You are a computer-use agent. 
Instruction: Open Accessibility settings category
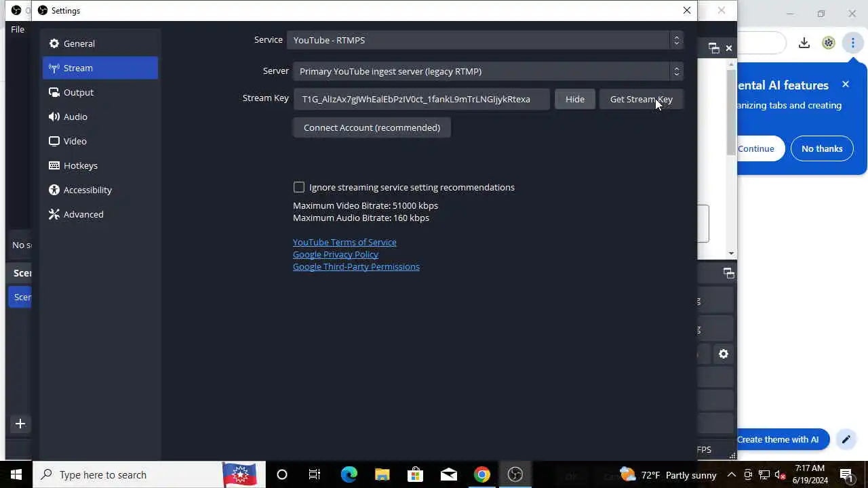pyautogui.click(x=100, y=190)
